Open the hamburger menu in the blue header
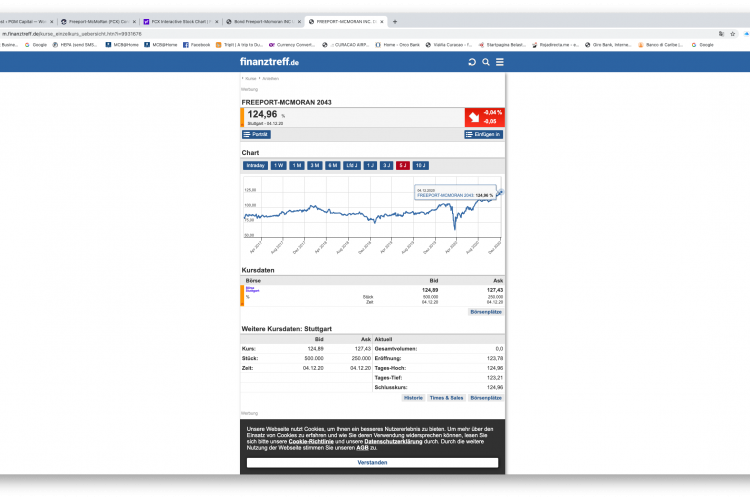The width and height of the screenshot is (750, 500). coord(499,62)
